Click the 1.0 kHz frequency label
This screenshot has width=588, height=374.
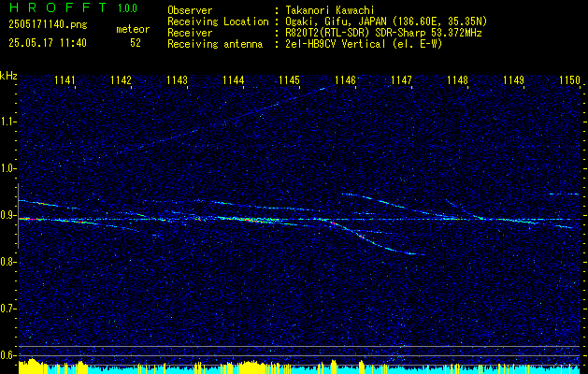[x=7, y=169]
